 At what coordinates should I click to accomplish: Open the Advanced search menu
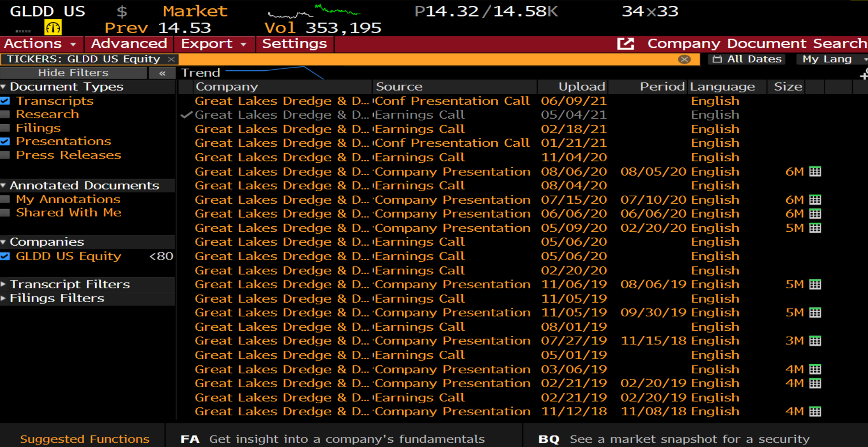coord(129,44)
